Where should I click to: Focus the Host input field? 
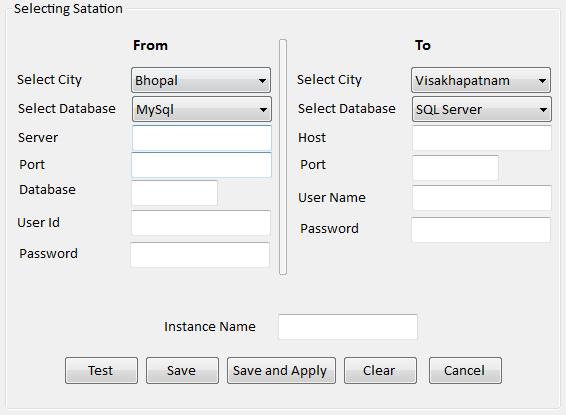[x=482, y=138]
